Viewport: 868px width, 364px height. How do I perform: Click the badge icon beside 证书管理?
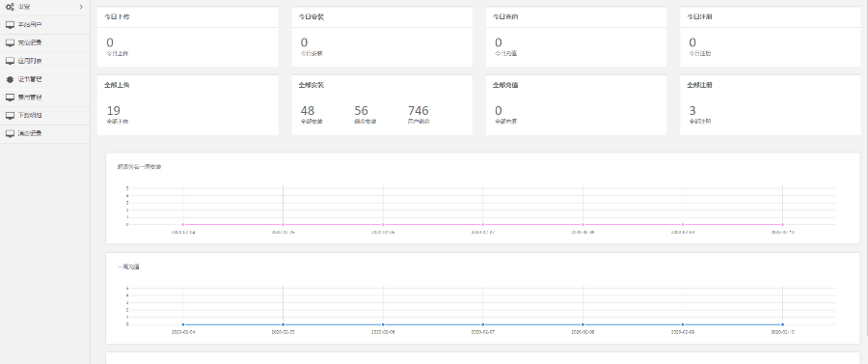point(10,79)
